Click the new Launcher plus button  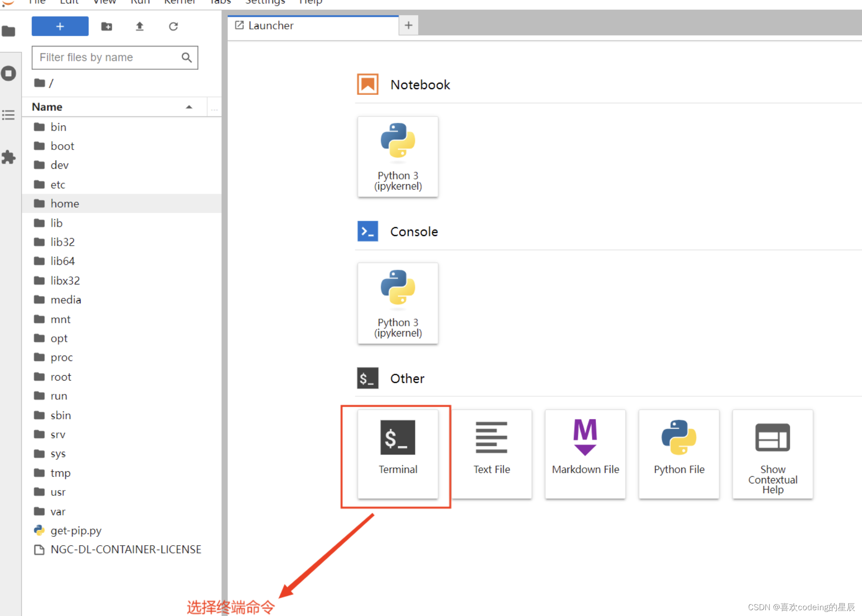click(x=409, y=24)
